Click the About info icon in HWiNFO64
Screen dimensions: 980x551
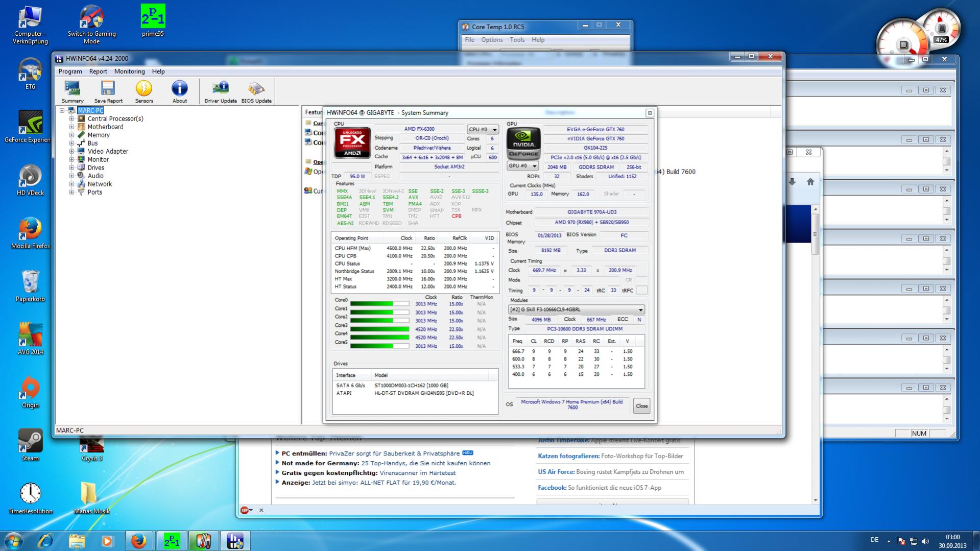tap(180, 92)
